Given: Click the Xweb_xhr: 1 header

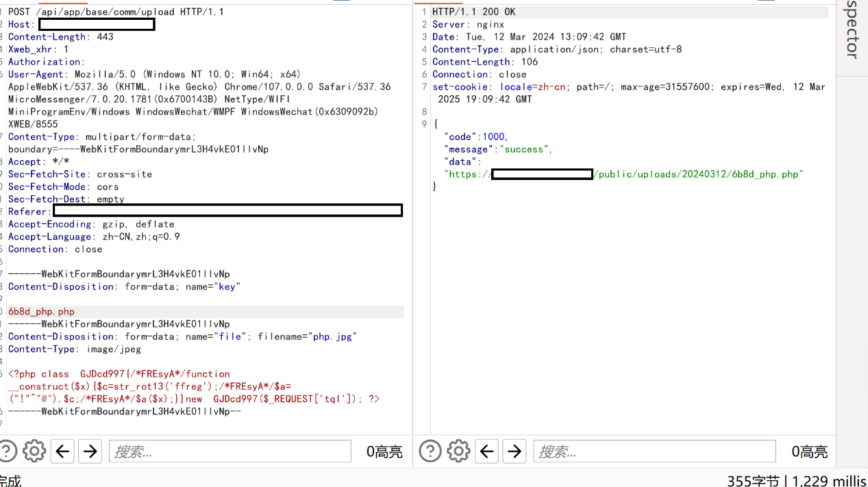Looking at the screenshot, I should [38, 49].
